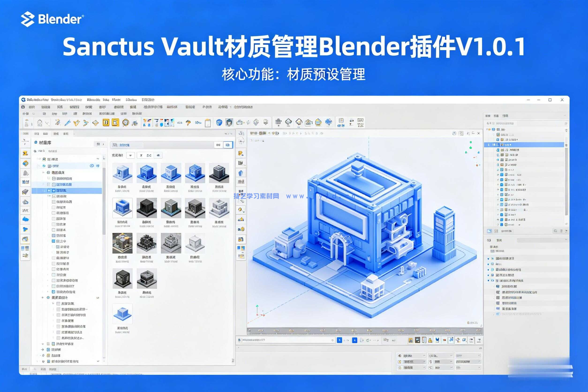The height and width of the screenshot is (392, 588).
Task: Collapse the expanded triangle above the checkbox options
Action: coord(488,281)
